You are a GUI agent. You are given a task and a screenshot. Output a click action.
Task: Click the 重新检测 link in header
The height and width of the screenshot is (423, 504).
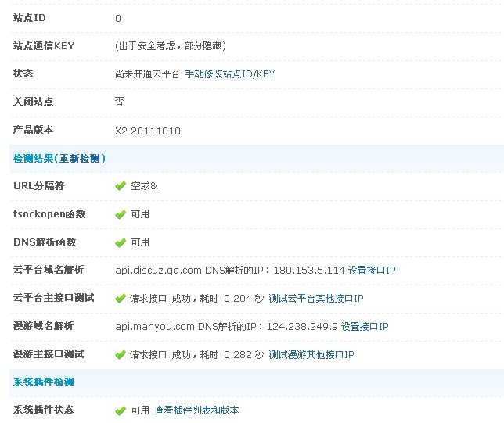79,159
